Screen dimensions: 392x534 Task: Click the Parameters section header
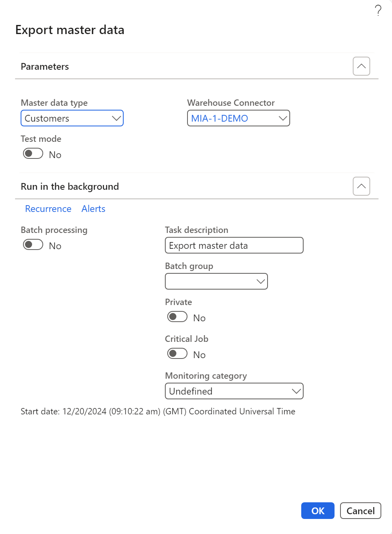point(45,67)
